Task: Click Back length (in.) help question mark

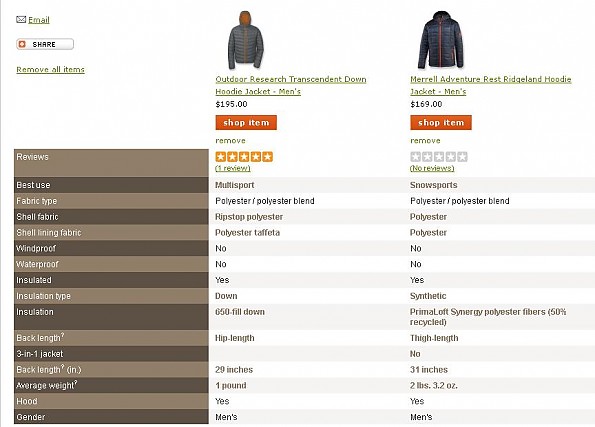Action: [x=63, y=367]
